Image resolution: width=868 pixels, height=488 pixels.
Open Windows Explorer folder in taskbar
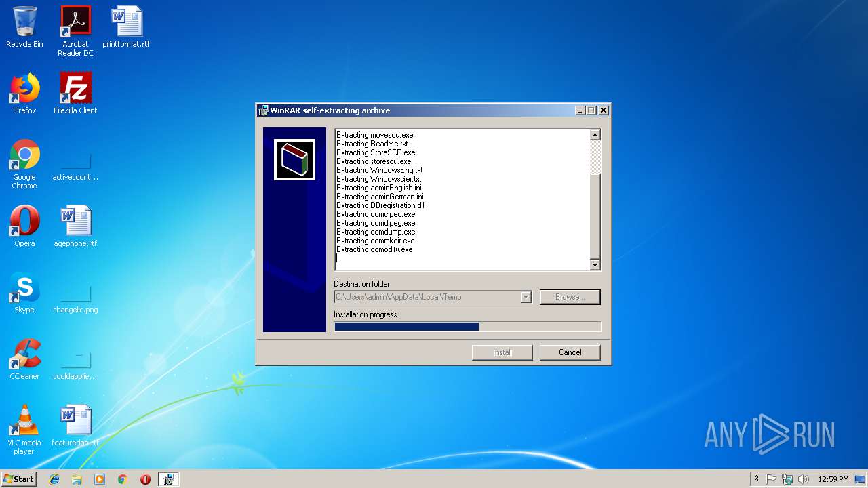coord(77,479)
